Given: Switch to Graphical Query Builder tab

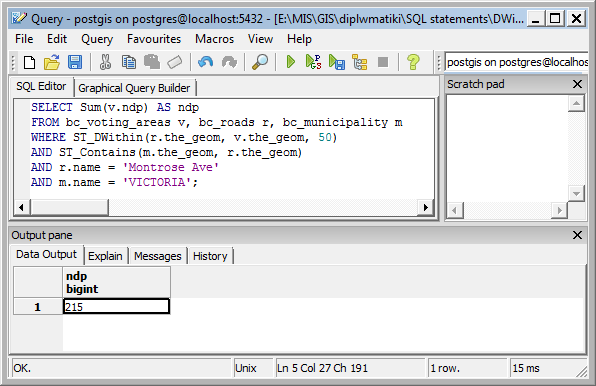Looking at the screenshot, I should [134, 88].
